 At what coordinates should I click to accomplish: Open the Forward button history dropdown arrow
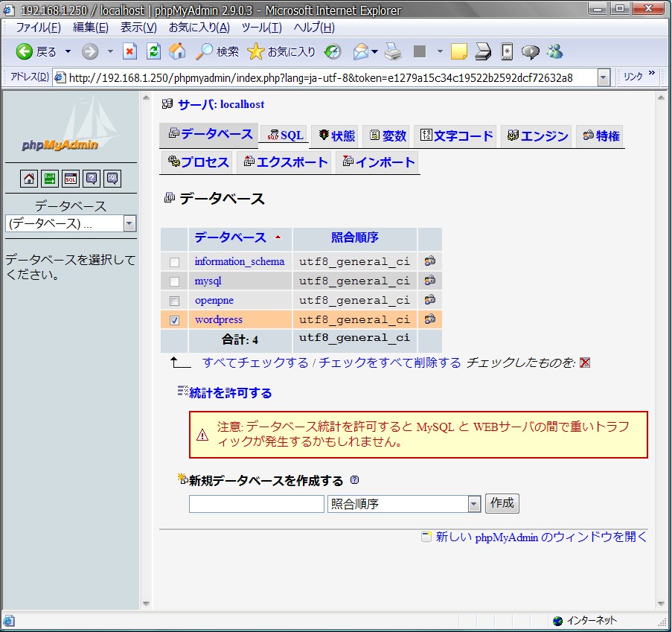[x=110, y=51]
